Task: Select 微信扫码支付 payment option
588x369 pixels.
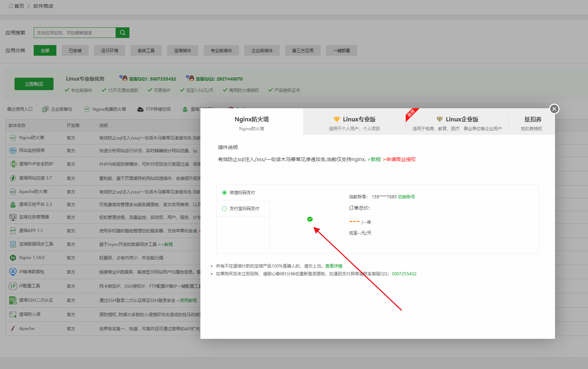Action: 224,192
